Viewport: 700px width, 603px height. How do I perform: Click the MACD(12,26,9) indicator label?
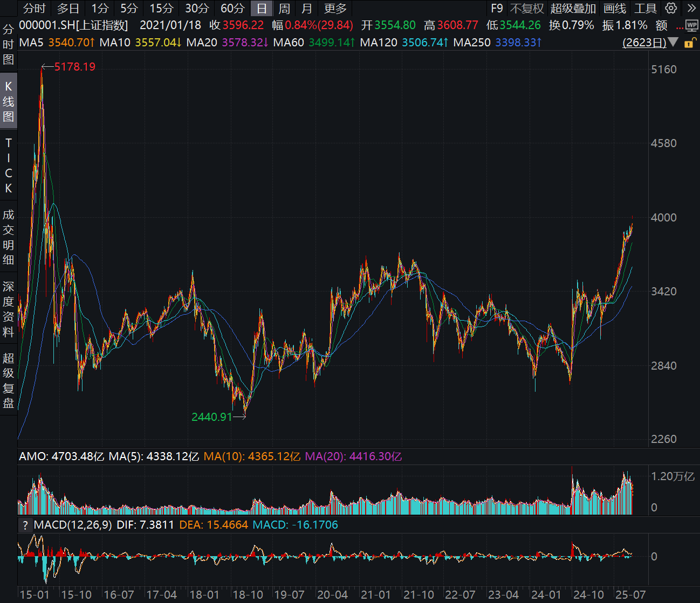73,525
